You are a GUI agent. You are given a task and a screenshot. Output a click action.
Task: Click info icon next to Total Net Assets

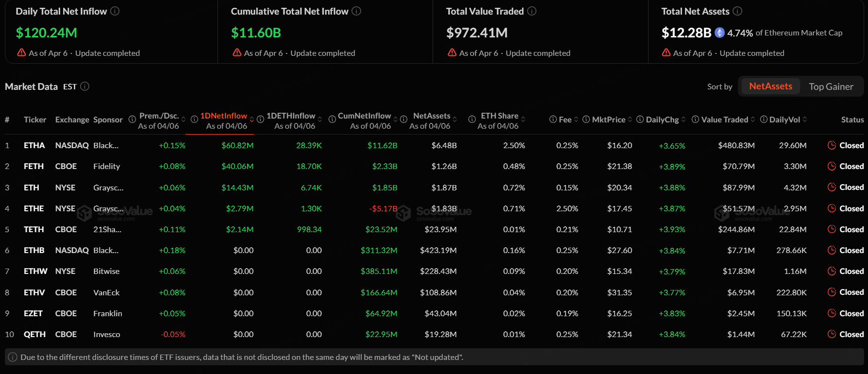[737, 11]
